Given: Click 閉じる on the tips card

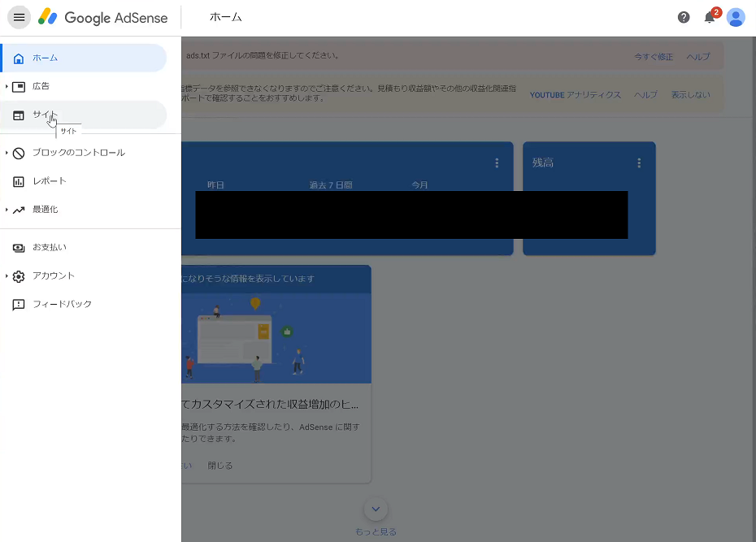Looking at the screenshot, I should point(219,466).
